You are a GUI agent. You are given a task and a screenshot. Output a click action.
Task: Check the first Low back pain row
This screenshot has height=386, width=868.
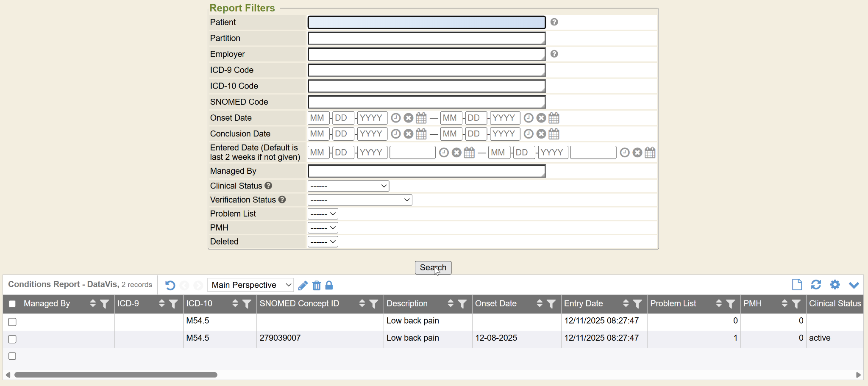click(x=12, y=322)
